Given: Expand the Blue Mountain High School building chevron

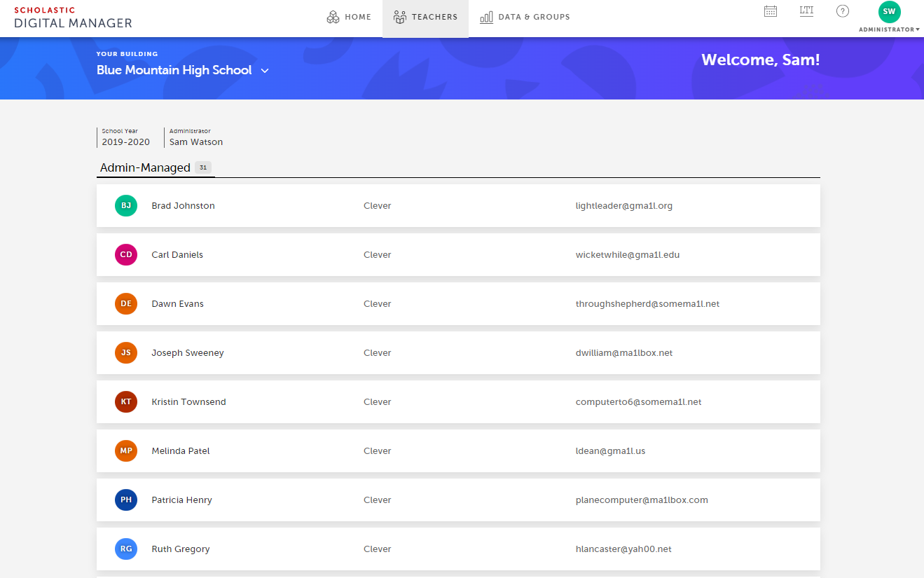Looking at the screenshot, I should tap(265, 71).
